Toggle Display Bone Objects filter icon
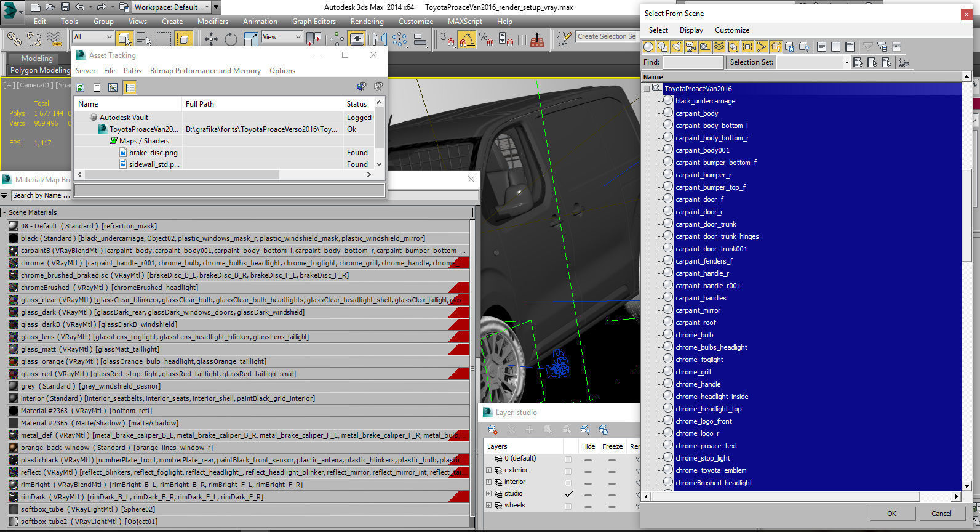 [x=762, y=47]
